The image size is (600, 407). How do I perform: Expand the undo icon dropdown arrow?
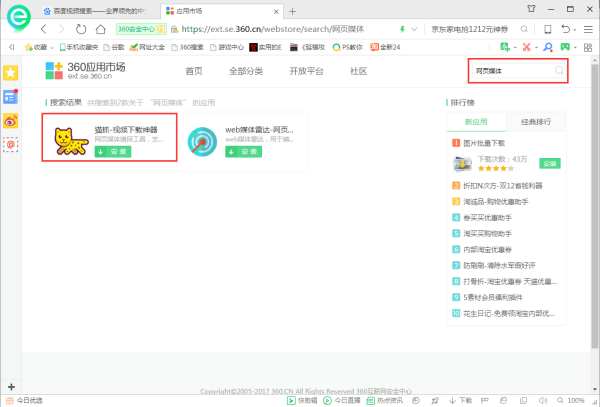pyautogui.click(x=574, y=30)
